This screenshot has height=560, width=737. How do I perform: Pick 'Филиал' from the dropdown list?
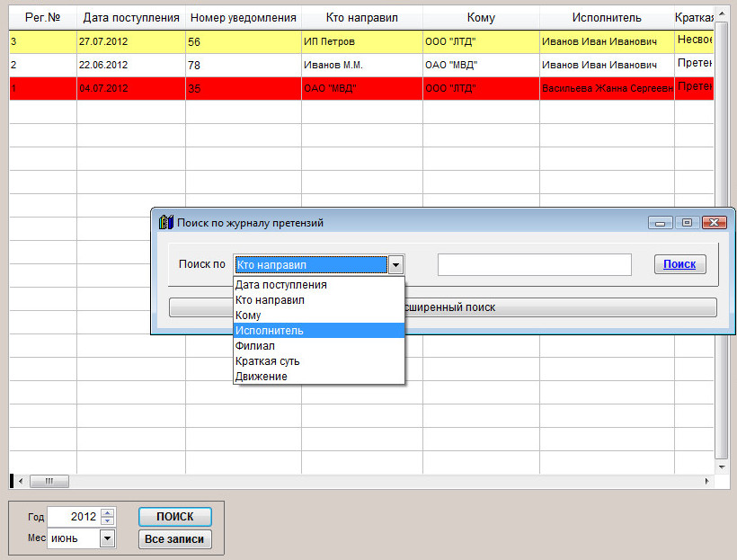click(319, 345)
